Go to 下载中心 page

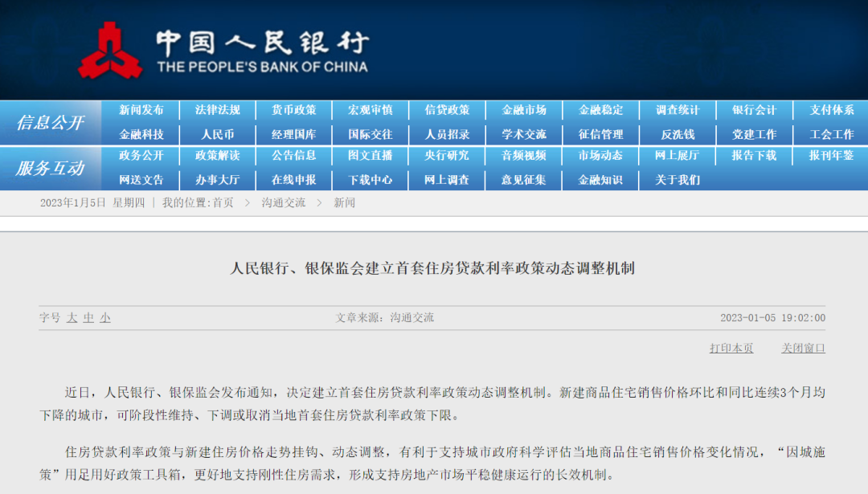371,180
